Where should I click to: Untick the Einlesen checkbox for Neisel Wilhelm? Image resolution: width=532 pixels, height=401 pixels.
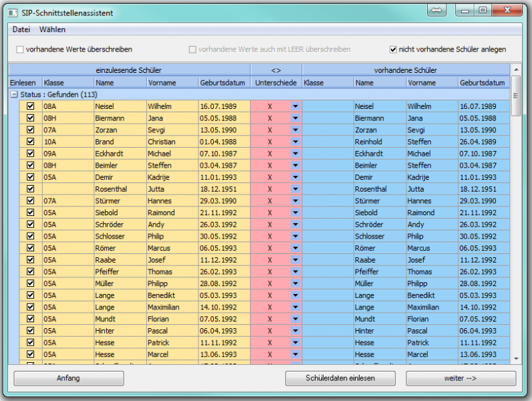coord(31,106)
